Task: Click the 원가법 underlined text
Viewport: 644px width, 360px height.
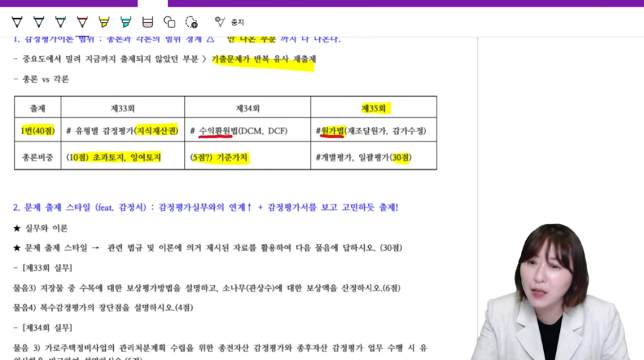Action: coord(332,131)
